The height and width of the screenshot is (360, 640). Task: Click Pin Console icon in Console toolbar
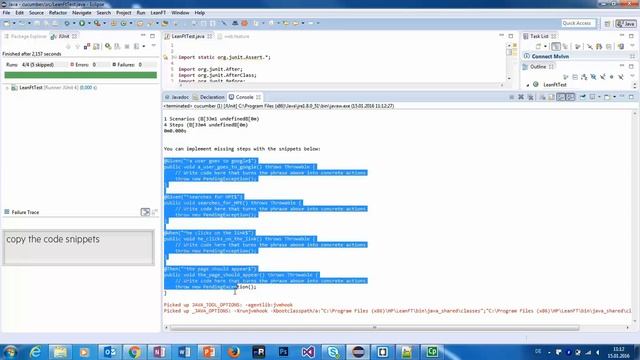[583, 97]
